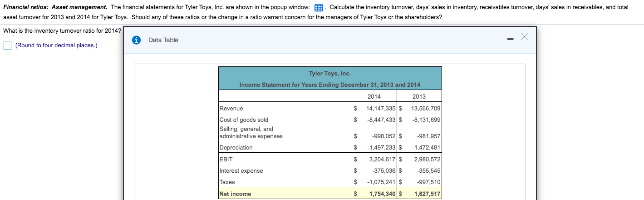Image resolution: width=644 pixels, height=200 pixels.
Task: Click the Selling, general, and administrative expenses label
Action: click(x=251, y=133)
